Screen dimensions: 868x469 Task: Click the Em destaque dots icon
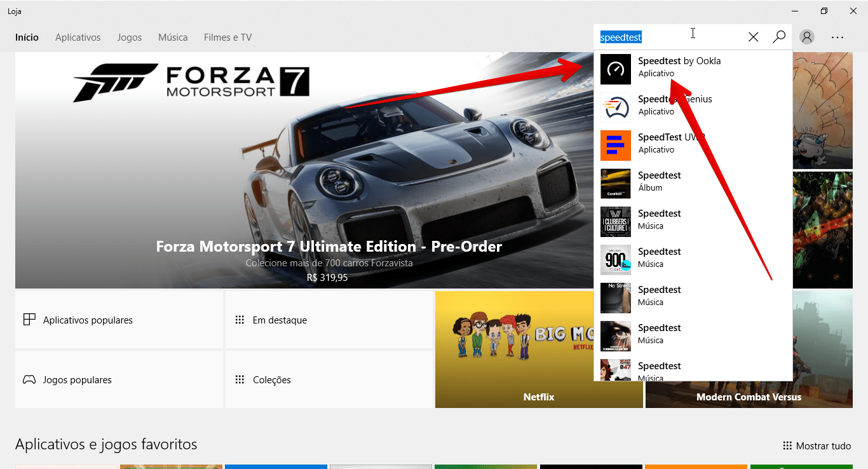click(x=240, y=320)
